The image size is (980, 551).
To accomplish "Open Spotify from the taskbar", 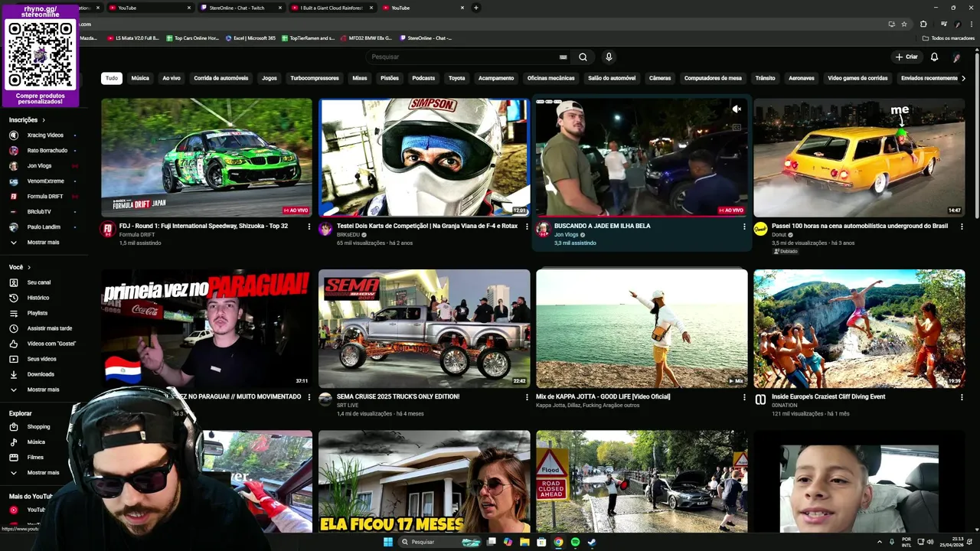I will point(575,542).
